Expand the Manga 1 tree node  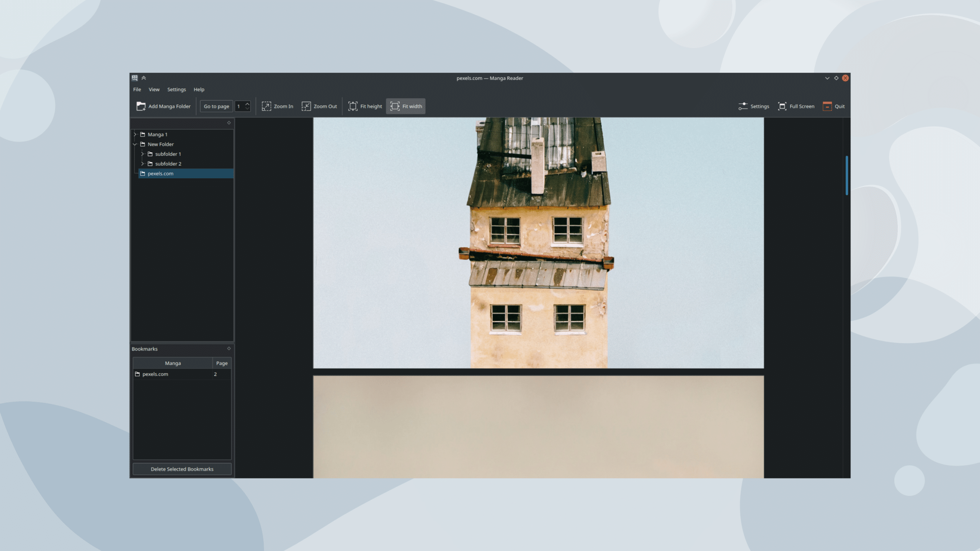tap(135, 135)
